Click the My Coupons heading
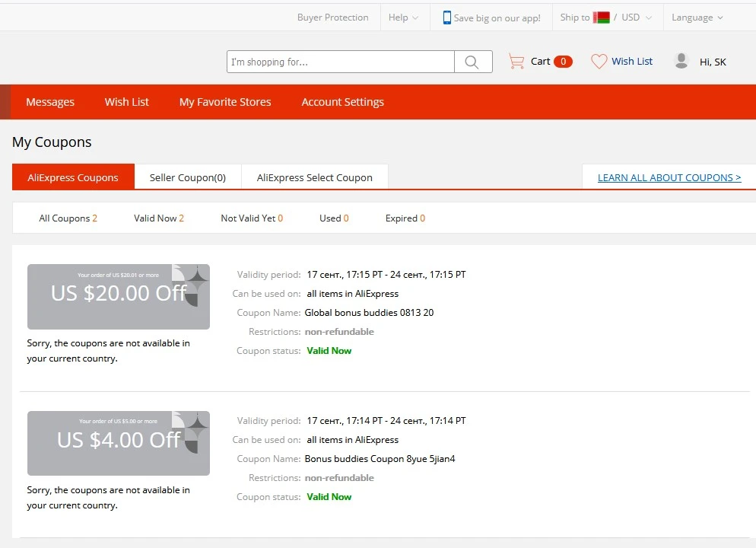756x548 pixels. [52, 142]
